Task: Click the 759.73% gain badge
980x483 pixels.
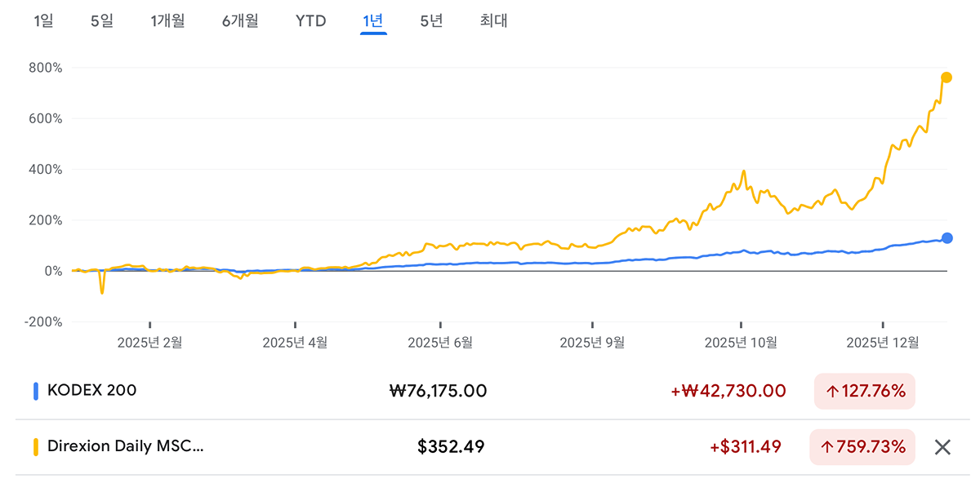Action: click(x=862, y=447)
